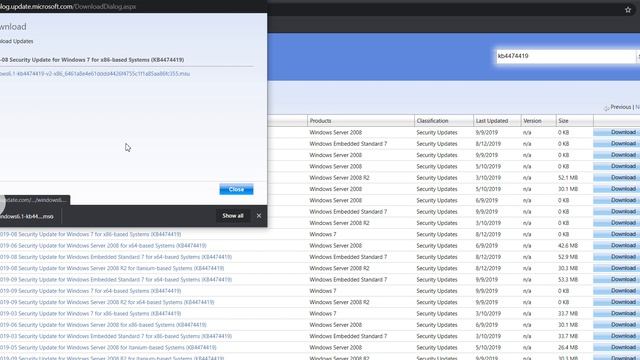Screen dimensions: 640x360
Task: Sort results by the Size column
Action: point(563,121)
